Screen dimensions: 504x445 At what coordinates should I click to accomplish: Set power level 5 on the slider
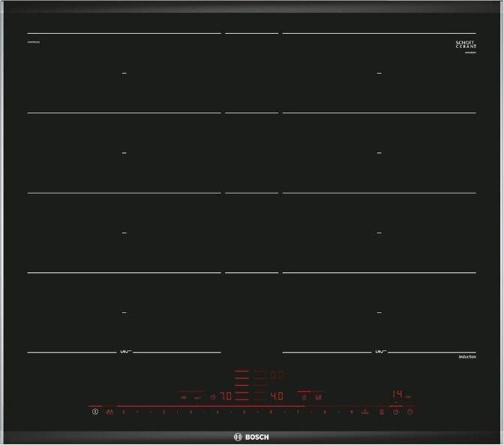coord(244,412)
